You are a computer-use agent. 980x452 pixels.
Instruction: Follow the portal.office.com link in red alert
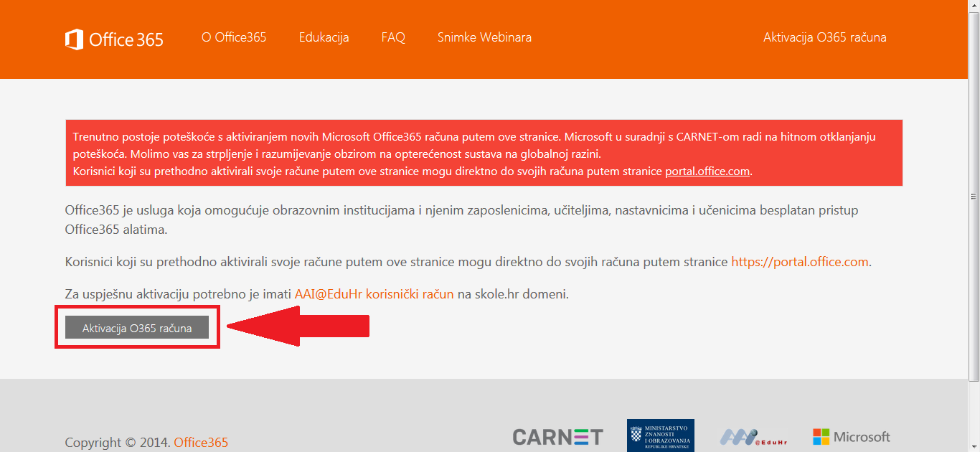(707, 171)
